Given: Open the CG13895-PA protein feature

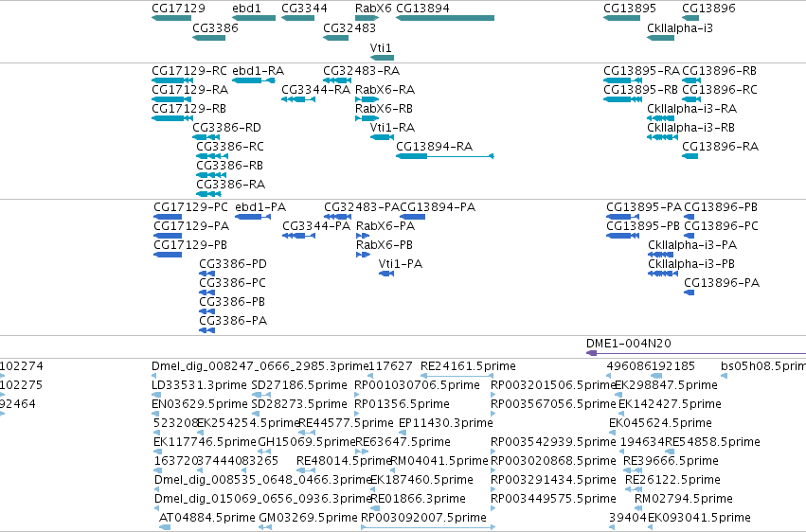Looking at the screenshot, I should pyautogui.click(x=623, y=217).
